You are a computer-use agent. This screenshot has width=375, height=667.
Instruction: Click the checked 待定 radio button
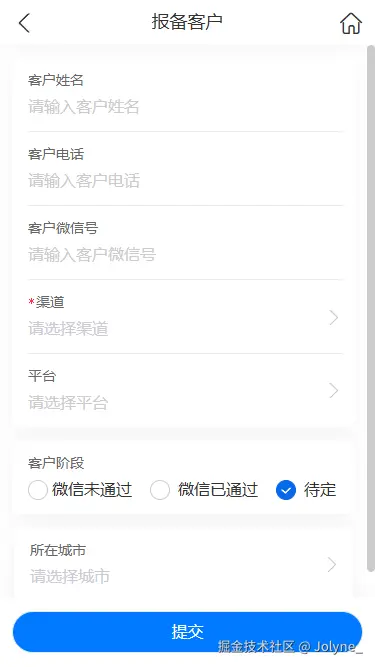[x=286, y=490]
